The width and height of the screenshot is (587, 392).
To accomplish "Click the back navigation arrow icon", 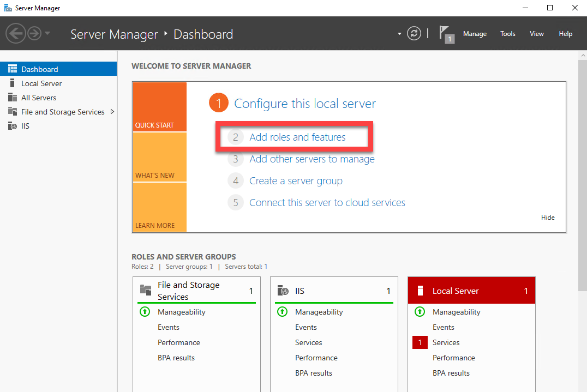I will pos(15,34).
